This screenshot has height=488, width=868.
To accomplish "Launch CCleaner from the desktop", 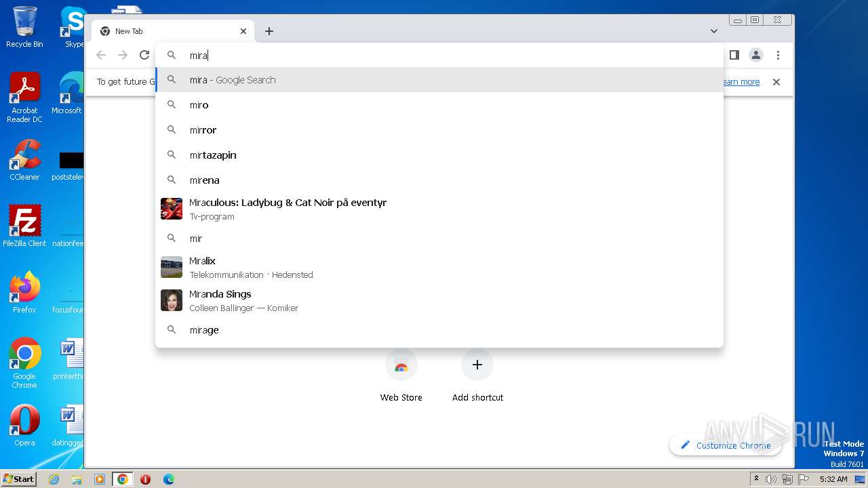I will pyautogui.click(x=24, y=160).
